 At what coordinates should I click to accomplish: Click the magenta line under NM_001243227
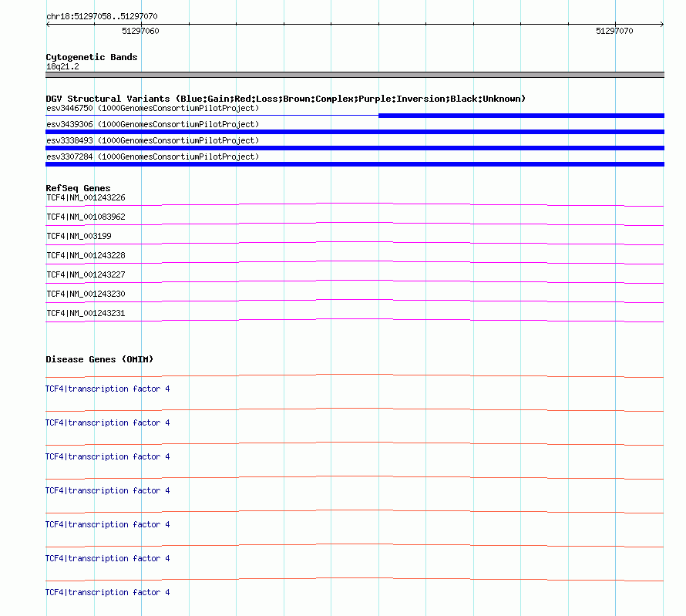pyautogui.click(x=355, y=281)
